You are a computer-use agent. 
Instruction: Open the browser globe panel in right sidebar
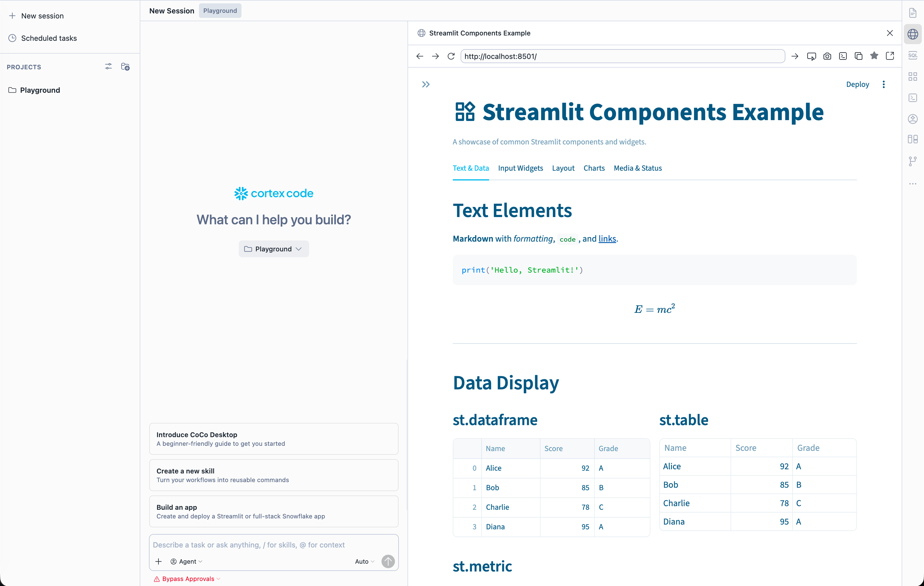[x=913, y=34]
